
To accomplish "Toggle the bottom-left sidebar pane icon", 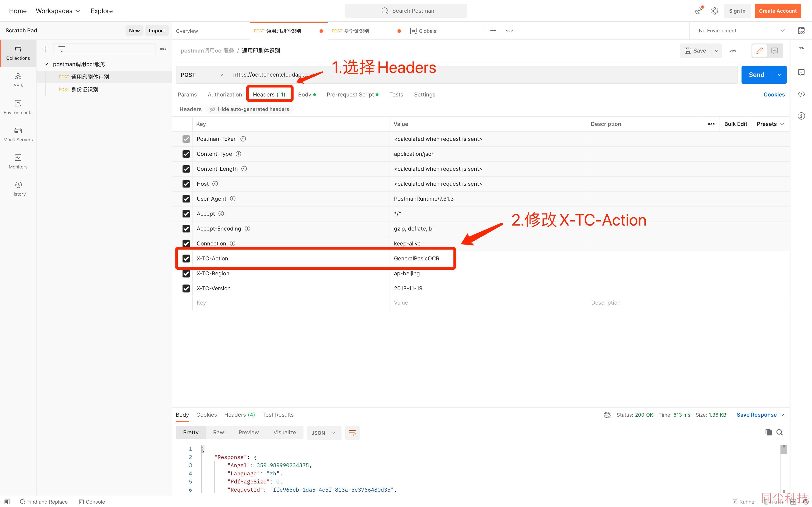I will (x=7, y=502).
